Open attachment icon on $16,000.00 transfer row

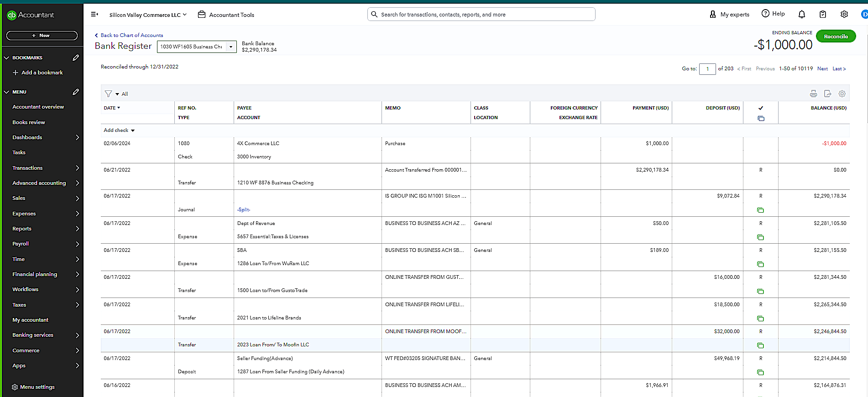click(760, 291)
